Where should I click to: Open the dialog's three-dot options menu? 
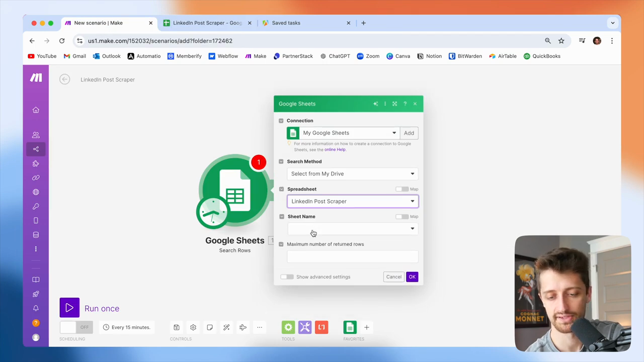[385, 104]
